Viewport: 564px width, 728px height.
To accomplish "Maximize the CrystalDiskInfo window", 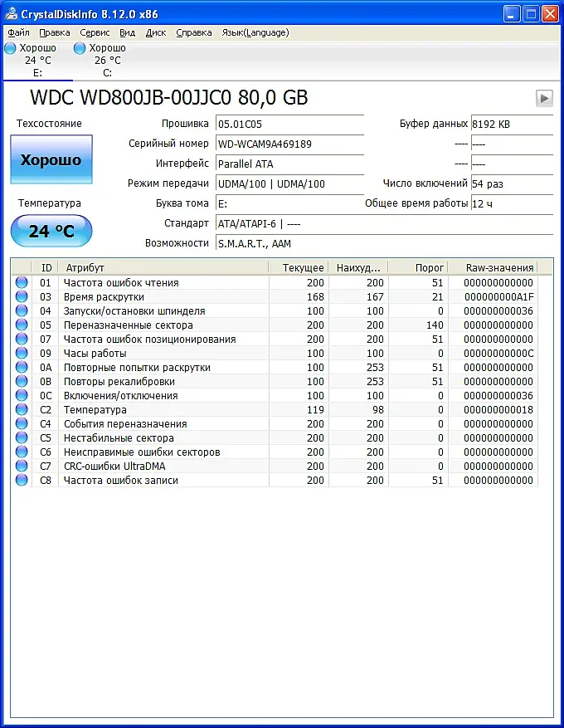I will 531,14.
